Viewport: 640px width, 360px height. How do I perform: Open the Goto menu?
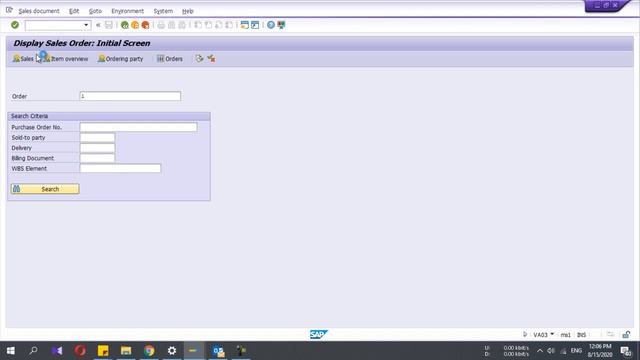tap(95, 11)
